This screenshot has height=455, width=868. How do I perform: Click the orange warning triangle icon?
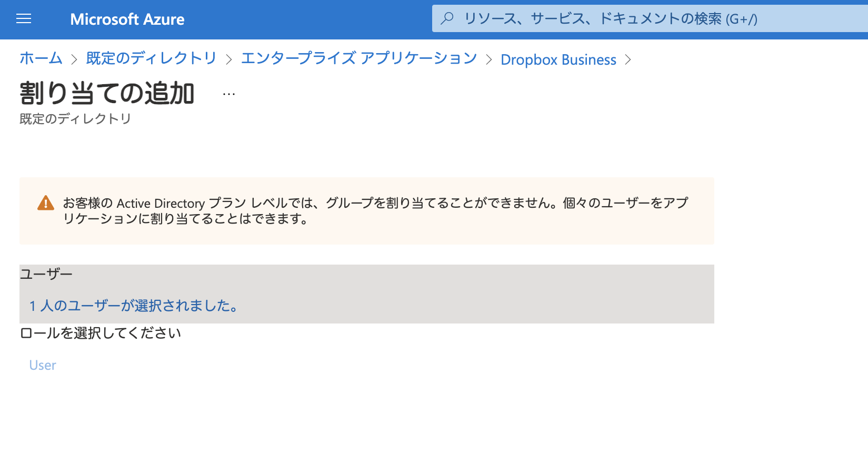point(46,203)
